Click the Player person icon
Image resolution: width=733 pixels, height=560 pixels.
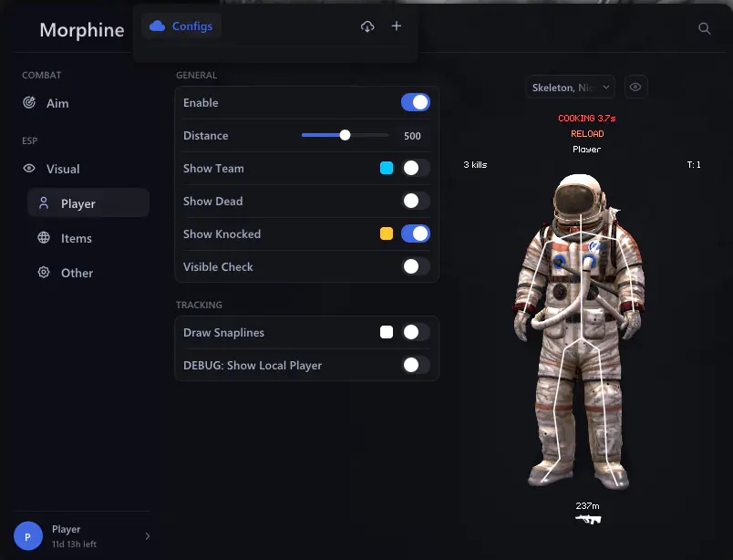click(x=44, y=202)
